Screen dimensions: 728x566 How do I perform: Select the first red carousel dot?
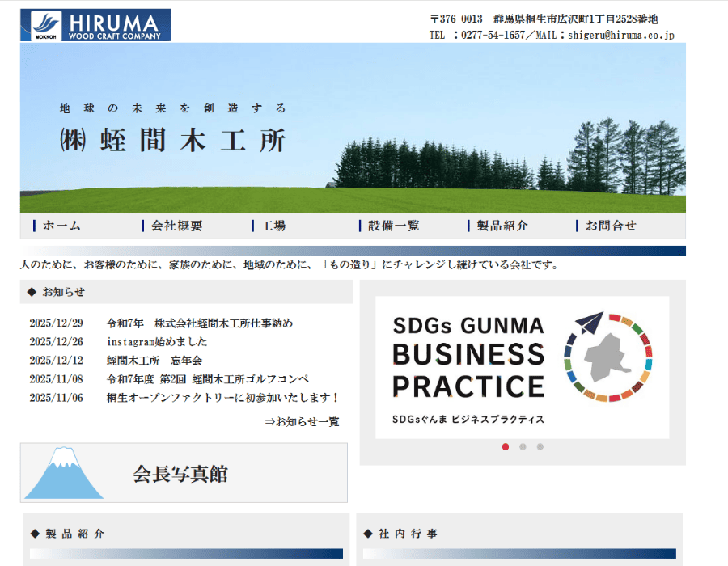(x=506, y=446)
